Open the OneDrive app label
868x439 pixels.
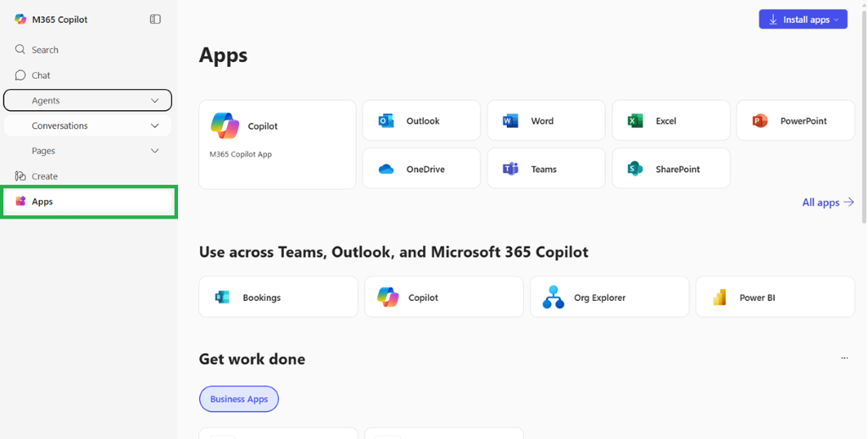pyautogui.click(x=426, y=169)
